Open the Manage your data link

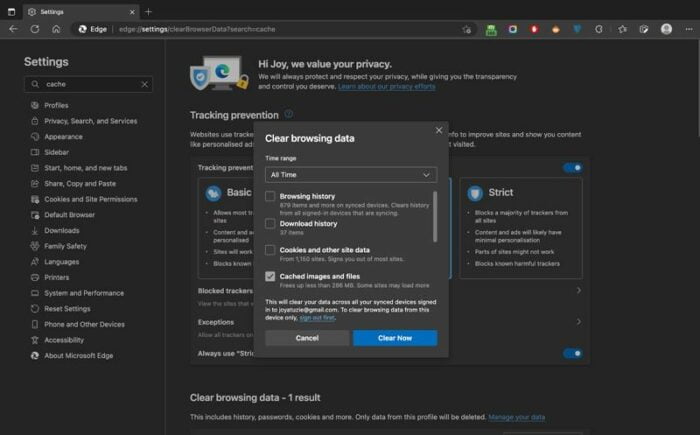coord(517,417)
